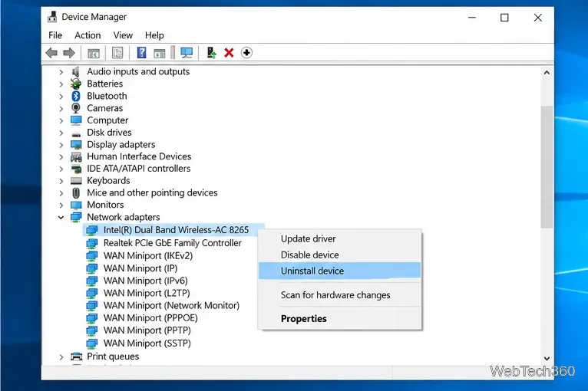Screen dimensions: 588x391
Task: Click the Monitors category icon
Action: [76, 205]
